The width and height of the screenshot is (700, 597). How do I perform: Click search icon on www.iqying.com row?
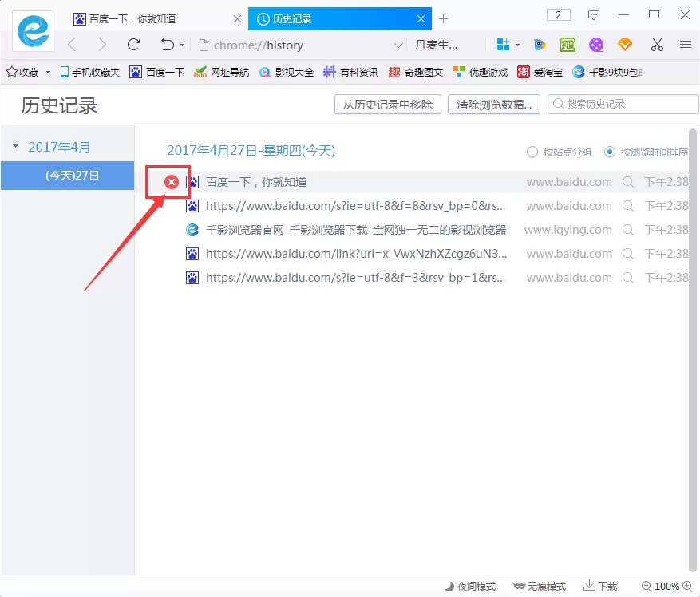[627, 230]
